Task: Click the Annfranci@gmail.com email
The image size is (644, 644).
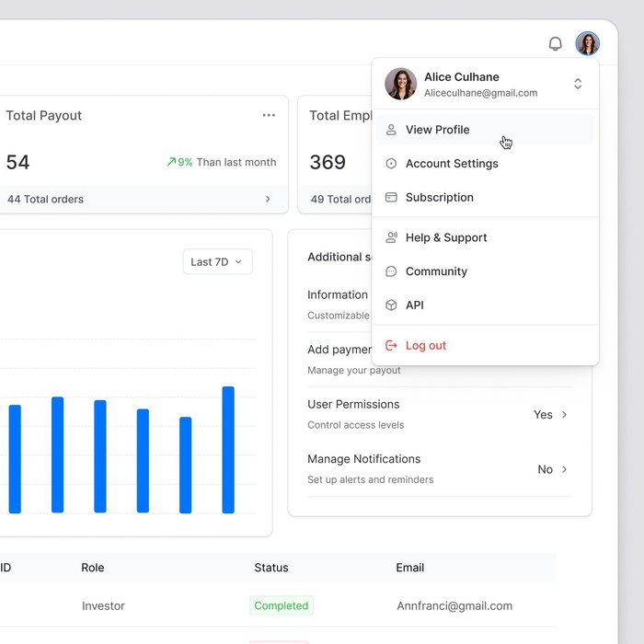Action: click(454, 605)
